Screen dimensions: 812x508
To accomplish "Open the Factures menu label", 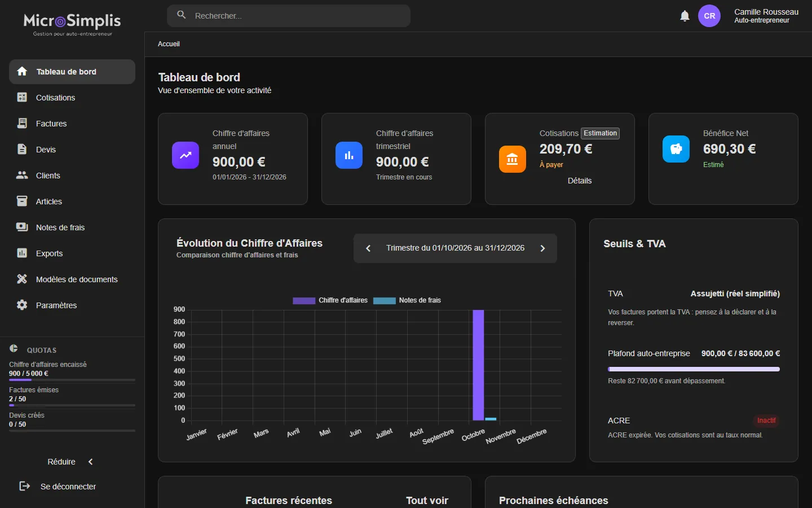I will 51,124.
